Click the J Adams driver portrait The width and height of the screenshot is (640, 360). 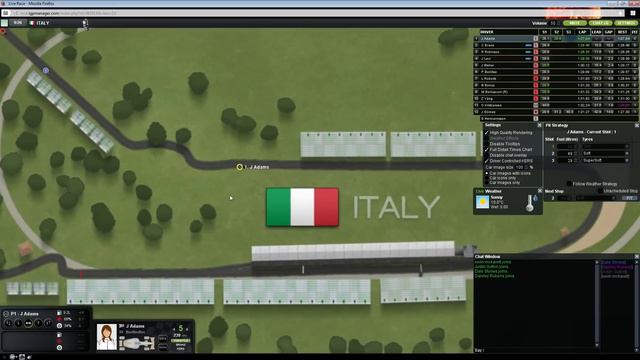click(107, 337)
